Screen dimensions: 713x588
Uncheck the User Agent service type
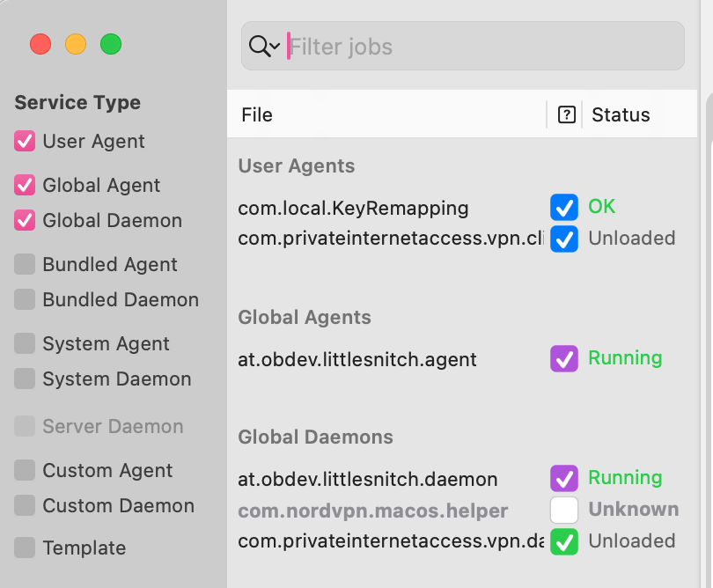point(26,142)
